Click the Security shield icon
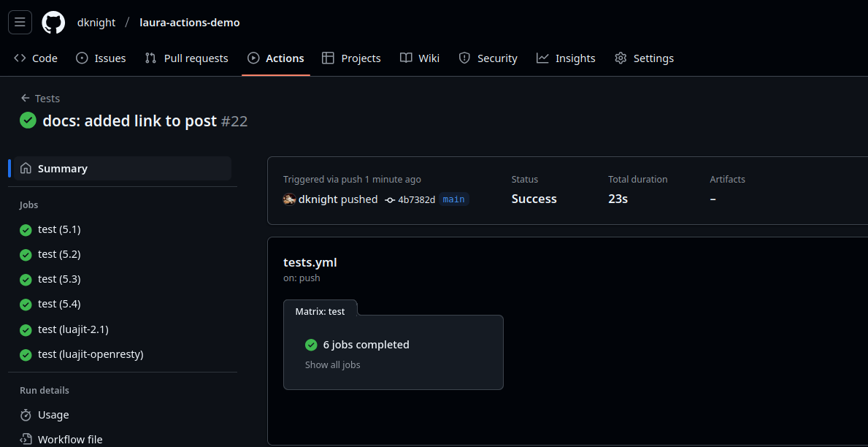 pyautogui.click(x=464, y=58)
